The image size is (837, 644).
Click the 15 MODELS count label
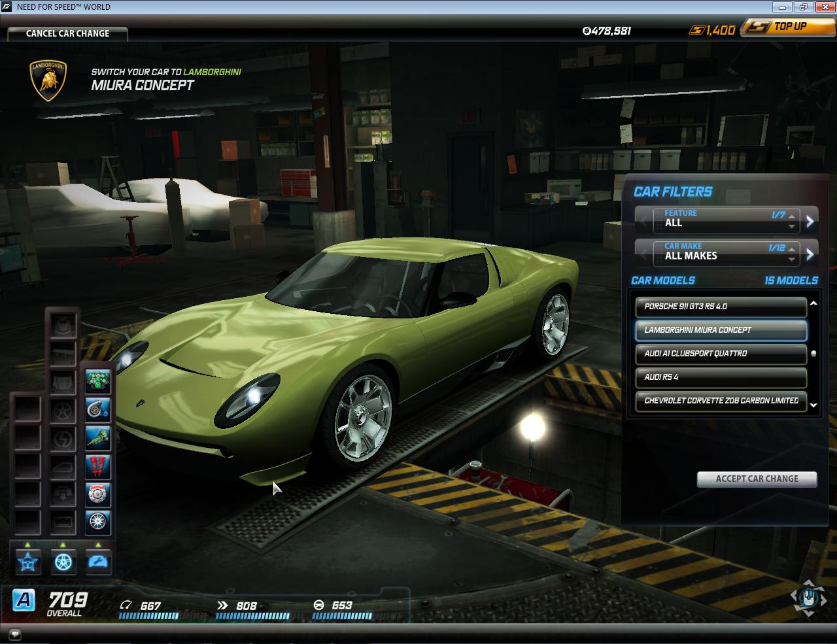(791, 280)
